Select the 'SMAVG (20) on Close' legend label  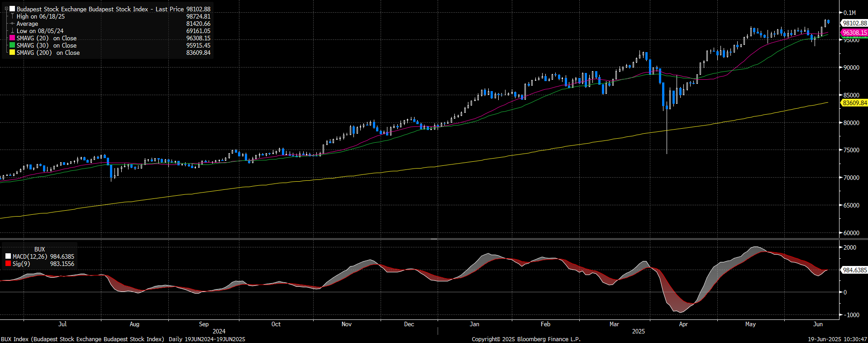tap(47, 38)
